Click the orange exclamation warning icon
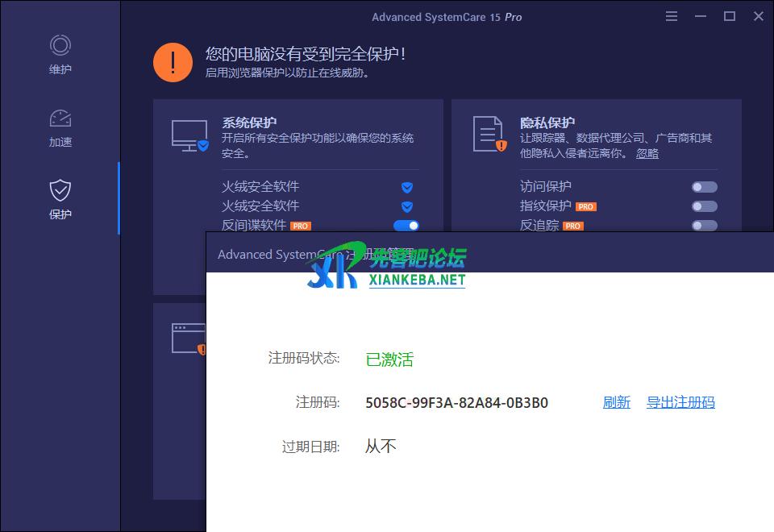The width and height of the screenshot is (774, 532). pyautogui.click(x=173, y=62)
